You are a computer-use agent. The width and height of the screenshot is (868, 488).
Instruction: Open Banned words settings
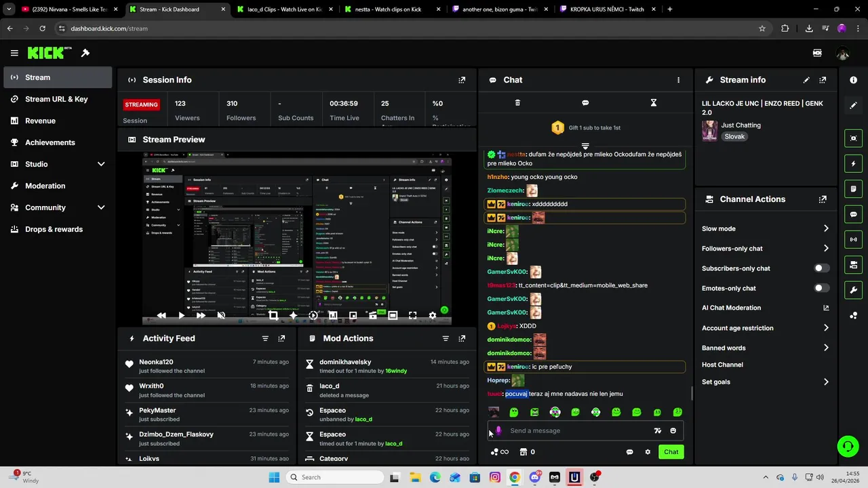pyautogui.click(x=765, y=348)
